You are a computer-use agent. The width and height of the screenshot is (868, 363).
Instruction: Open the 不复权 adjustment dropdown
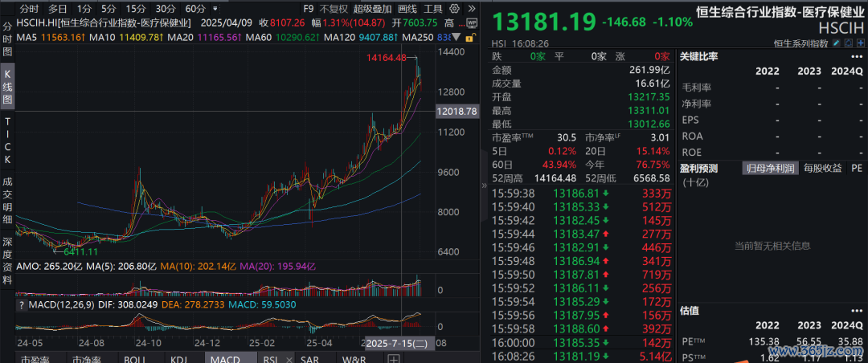334,9
